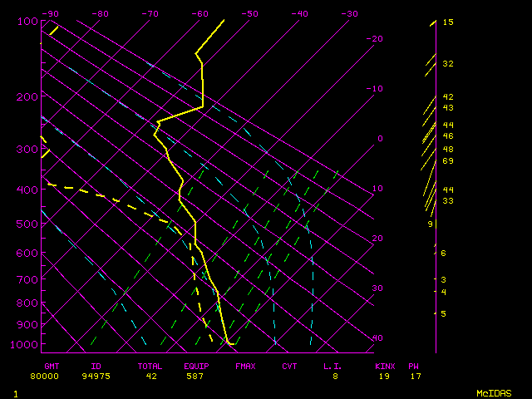Click the L.I. header label
The width and height of the screenshot is (532, 399).
click(334, 366)
